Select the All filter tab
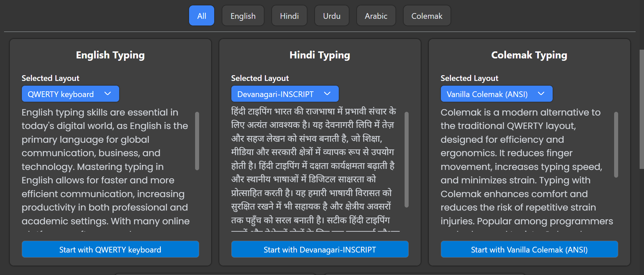 pos(201,16)
